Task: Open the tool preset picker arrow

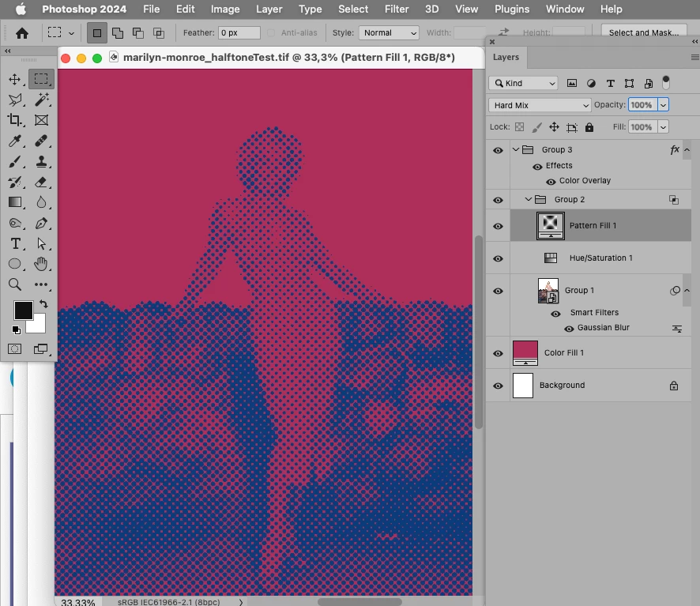Action: 71,33
